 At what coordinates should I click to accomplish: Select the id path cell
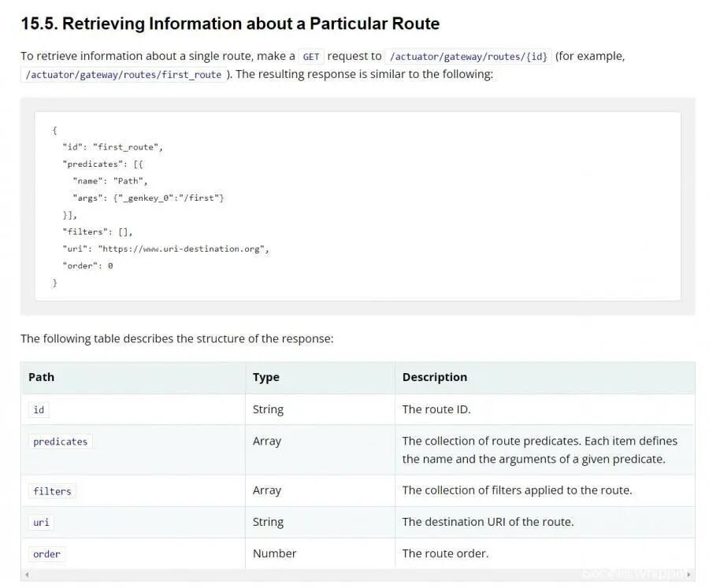click(x=39, y=410)
